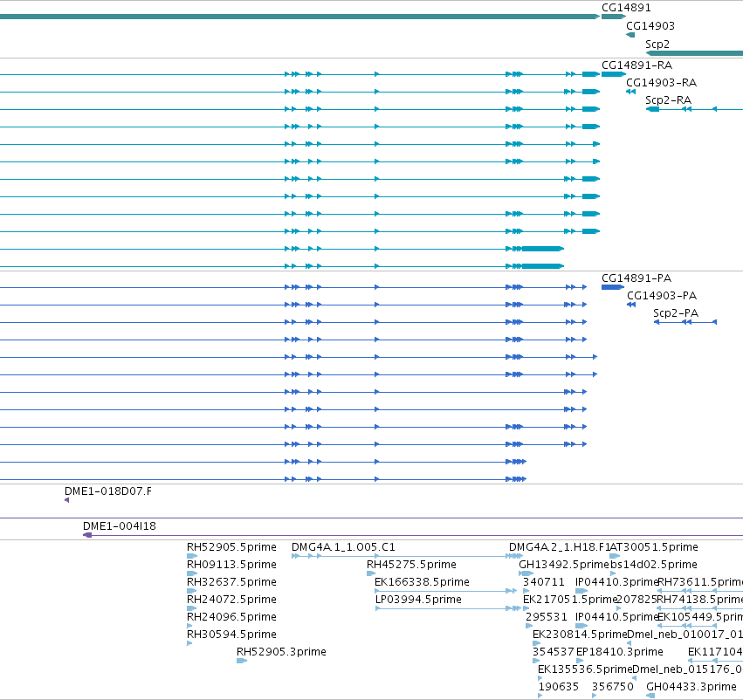The image size is (743, 700).
Task: Click the AT30051.5prime label
Action: pyautogui.click(x=654, y=547)
